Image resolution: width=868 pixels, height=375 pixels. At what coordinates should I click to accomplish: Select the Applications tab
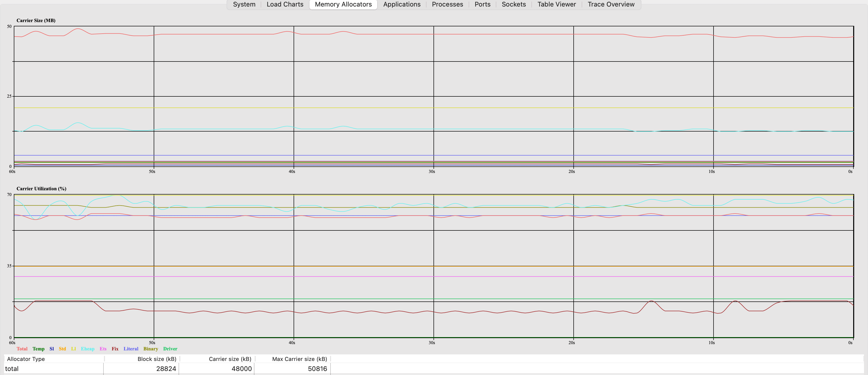402,4
